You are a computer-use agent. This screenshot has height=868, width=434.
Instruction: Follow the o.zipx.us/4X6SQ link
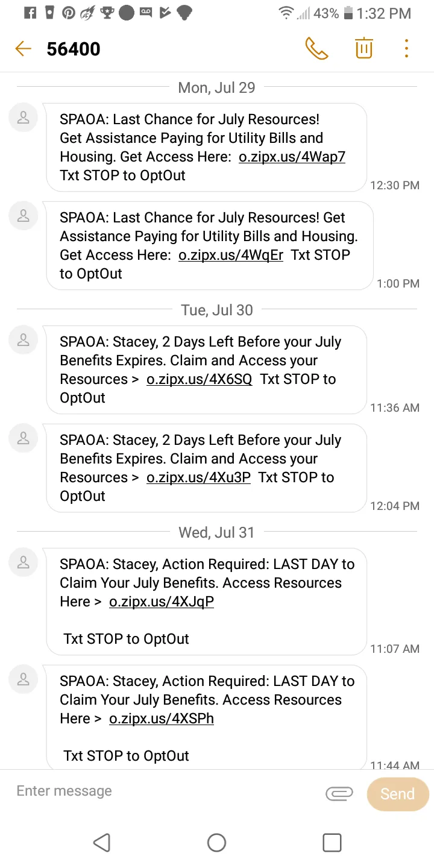(200, 379)
